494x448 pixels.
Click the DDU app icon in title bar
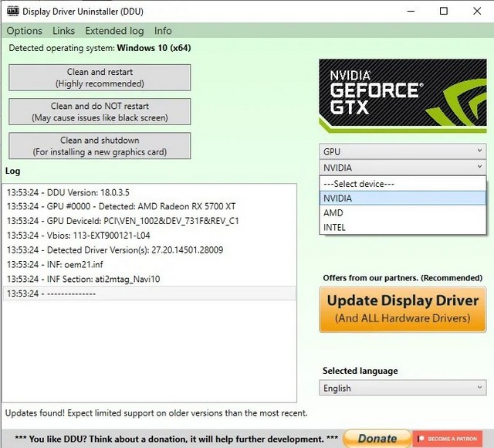click(12, 11)
